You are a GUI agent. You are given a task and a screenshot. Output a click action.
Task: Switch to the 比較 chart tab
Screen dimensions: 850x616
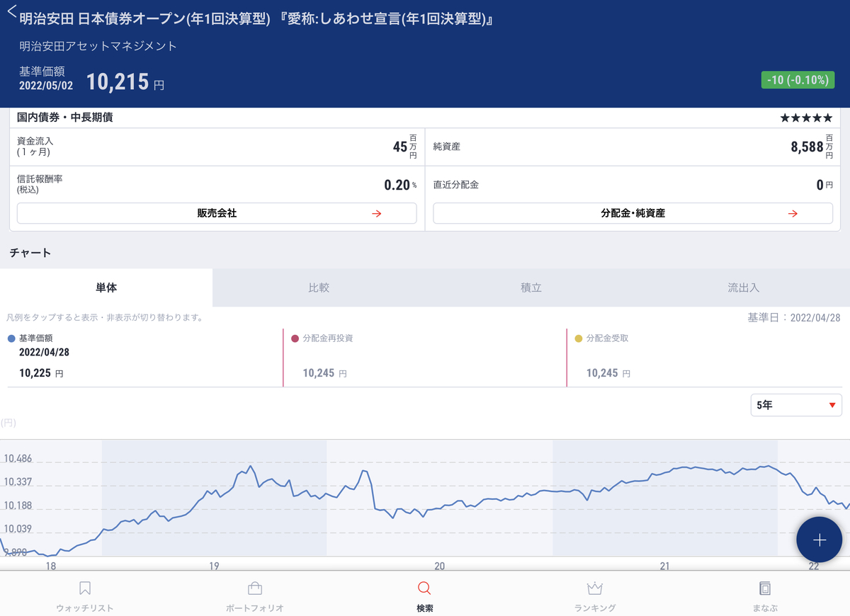point(319,287)
